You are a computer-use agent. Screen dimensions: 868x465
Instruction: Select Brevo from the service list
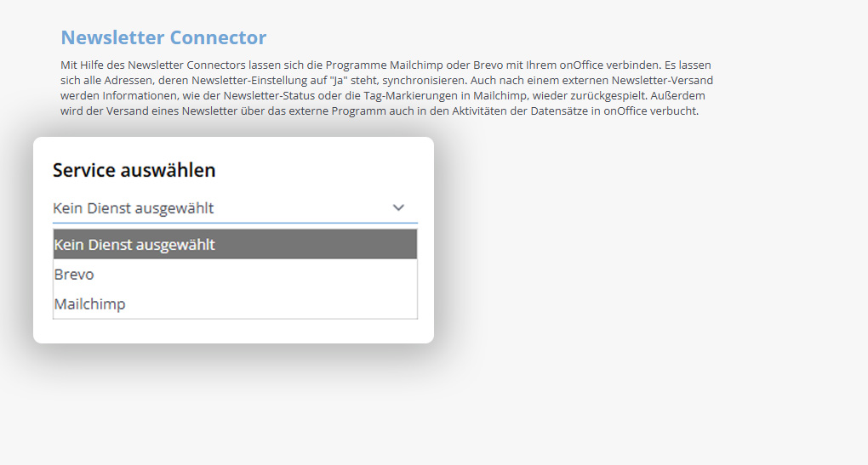tap(74, 275)
